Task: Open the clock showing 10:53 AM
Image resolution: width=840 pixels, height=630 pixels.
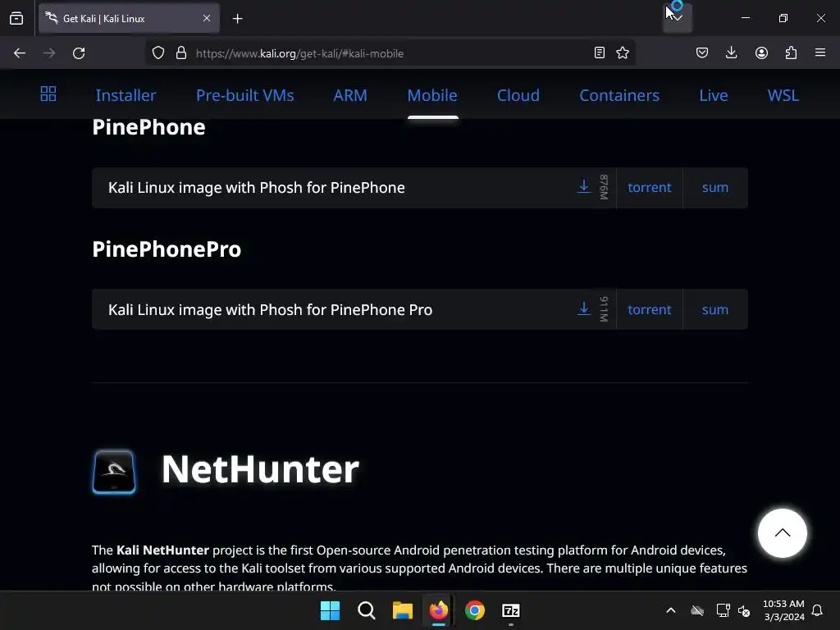Action: click(783, 610)
